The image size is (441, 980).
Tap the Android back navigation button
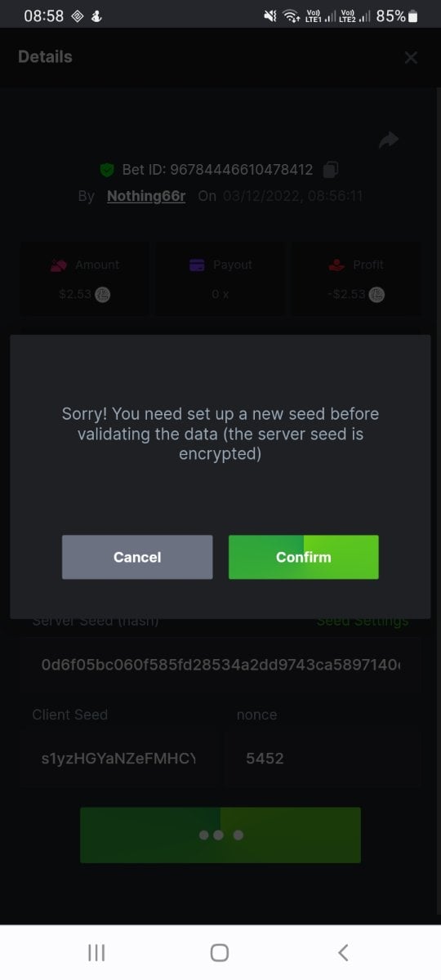coord(343,952)
